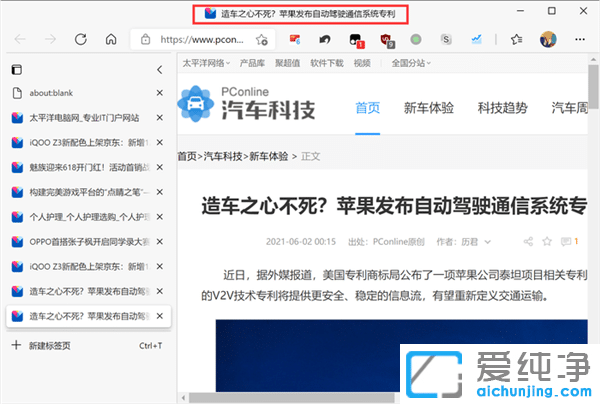Open the 聚超值 link
600x404 pixels.
(287, 63)
